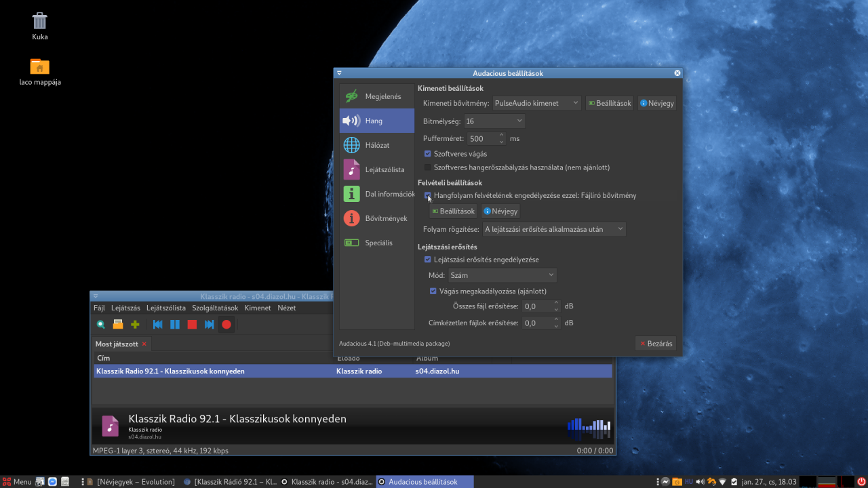
Task: Open the Fájl menu
Action: coord(99,308)
